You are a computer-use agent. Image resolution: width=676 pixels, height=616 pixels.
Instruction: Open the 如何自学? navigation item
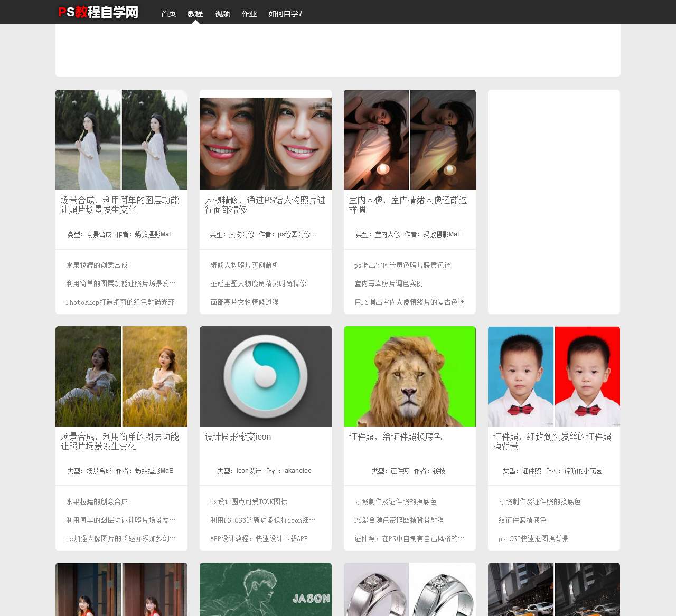[286, 14]
